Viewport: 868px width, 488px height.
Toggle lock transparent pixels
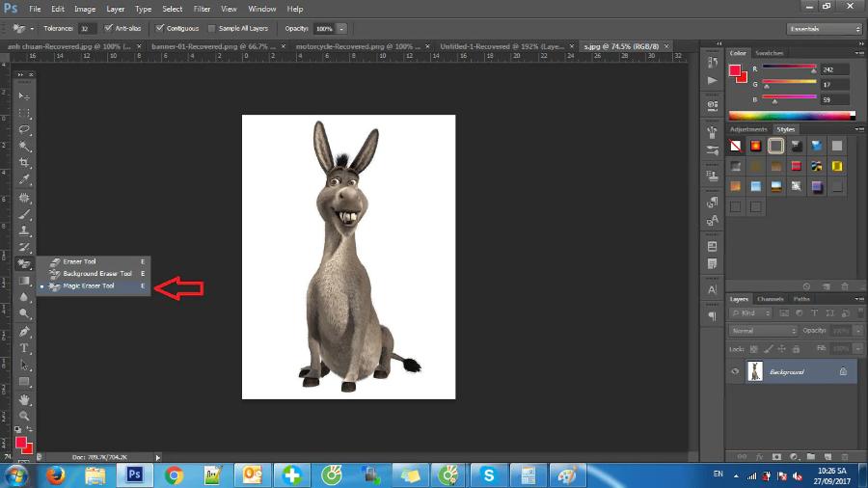pyautogui.click(x=753, y=349)
